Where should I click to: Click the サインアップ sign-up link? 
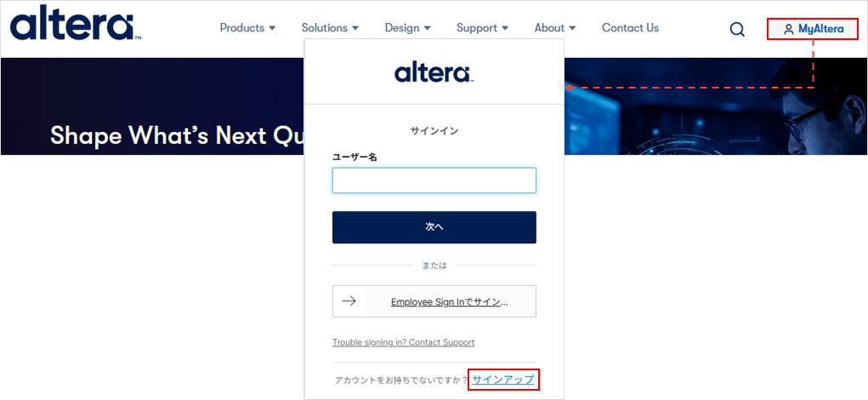[503, 380]
